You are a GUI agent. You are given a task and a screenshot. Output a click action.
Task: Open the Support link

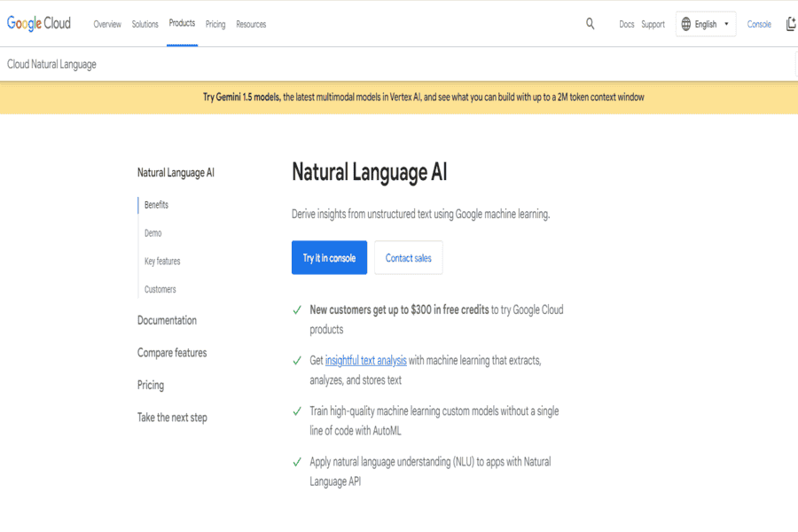pos(653,25)
